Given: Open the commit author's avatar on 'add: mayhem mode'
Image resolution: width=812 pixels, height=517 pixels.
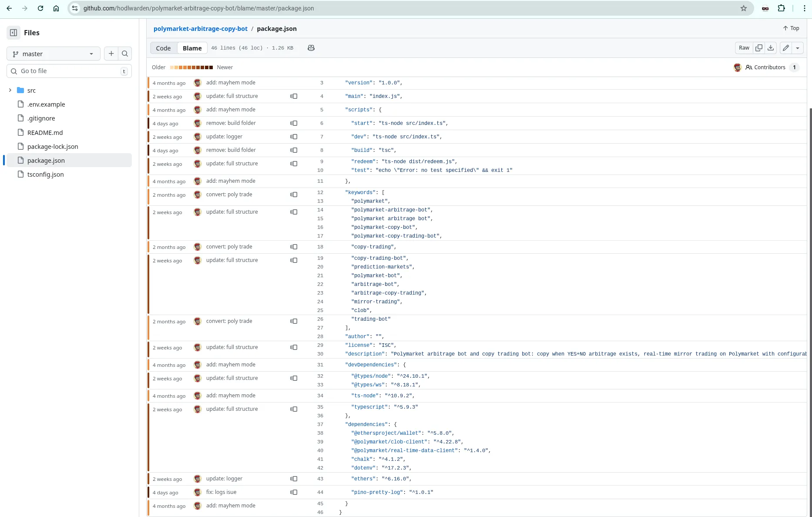Looking at the screenshot, I should tap(197, 83).
